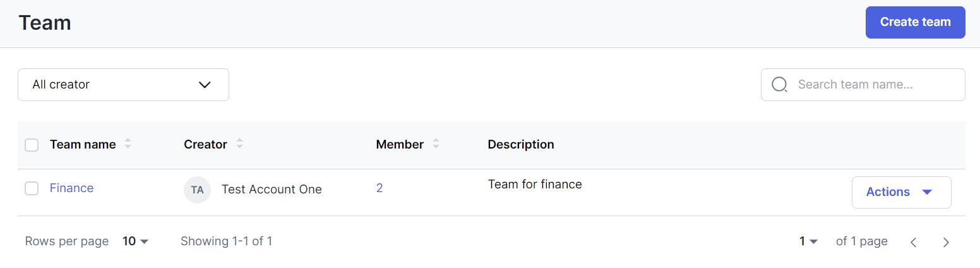Open the Finance team link

coord(71,188)
